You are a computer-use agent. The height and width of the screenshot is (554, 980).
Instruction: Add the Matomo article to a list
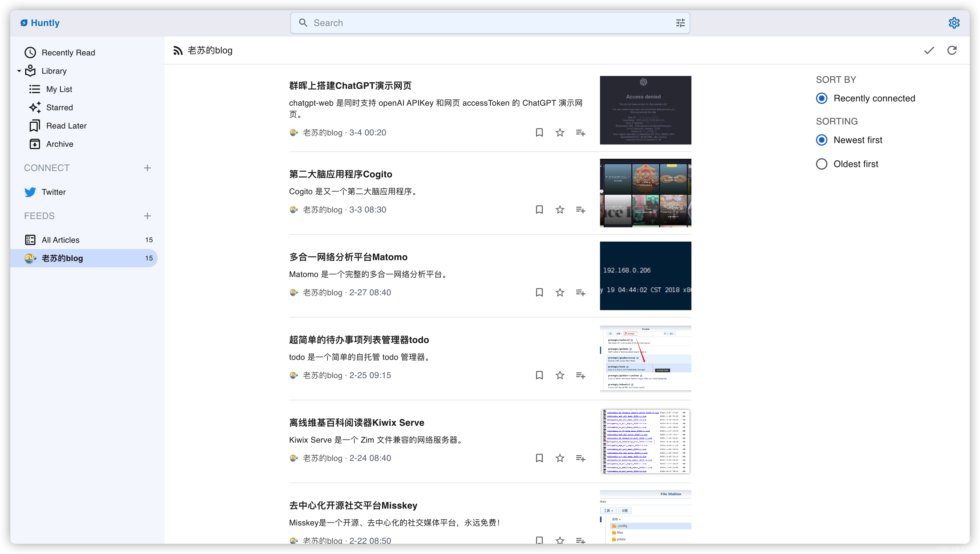point(580,292)
